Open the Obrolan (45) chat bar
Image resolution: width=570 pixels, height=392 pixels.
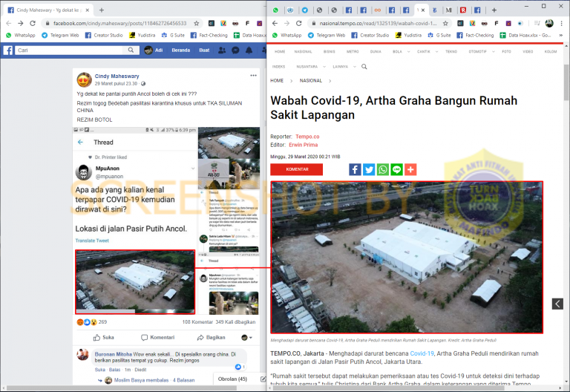[232, 379]
